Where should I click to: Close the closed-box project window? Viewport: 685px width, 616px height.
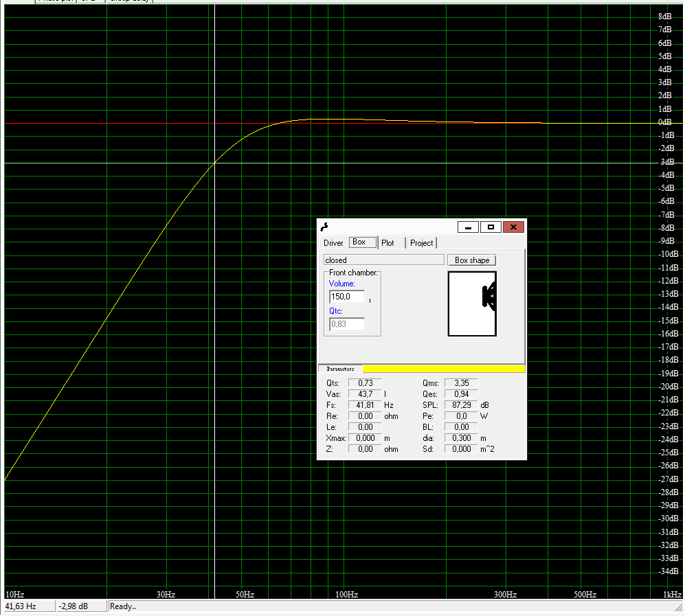tap(513, 227)
